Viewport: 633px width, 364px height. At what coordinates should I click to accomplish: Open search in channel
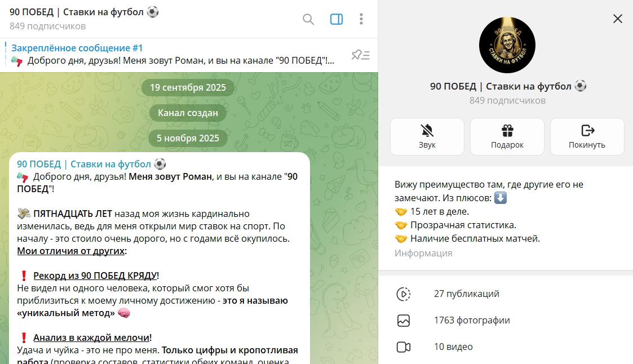point(308,19)
